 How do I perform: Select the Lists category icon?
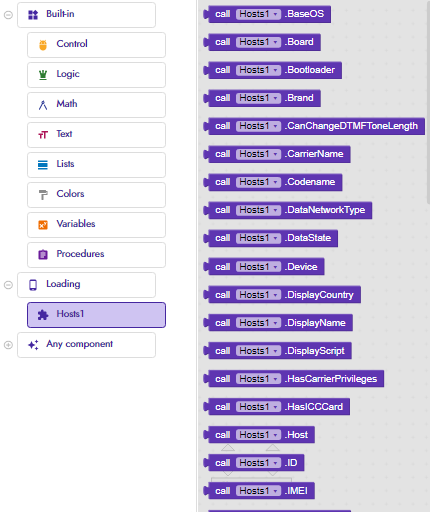[43, 165]
